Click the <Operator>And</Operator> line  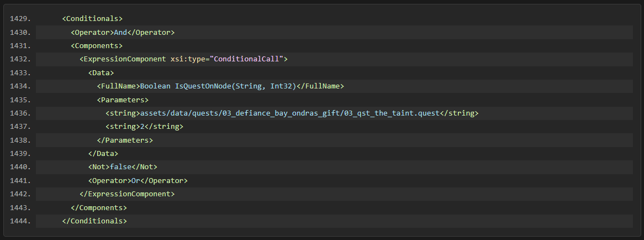(123, 33)
